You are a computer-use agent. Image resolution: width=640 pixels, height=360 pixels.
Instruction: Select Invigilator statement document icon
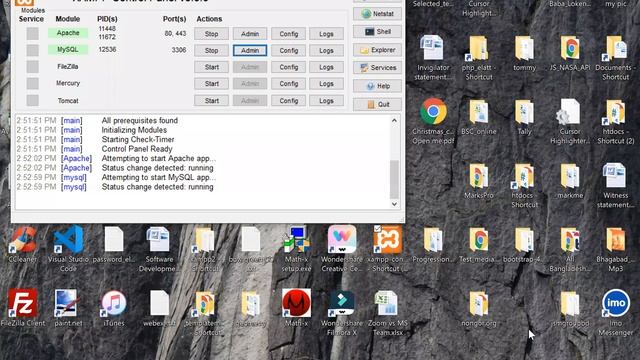tap(433, 58)
